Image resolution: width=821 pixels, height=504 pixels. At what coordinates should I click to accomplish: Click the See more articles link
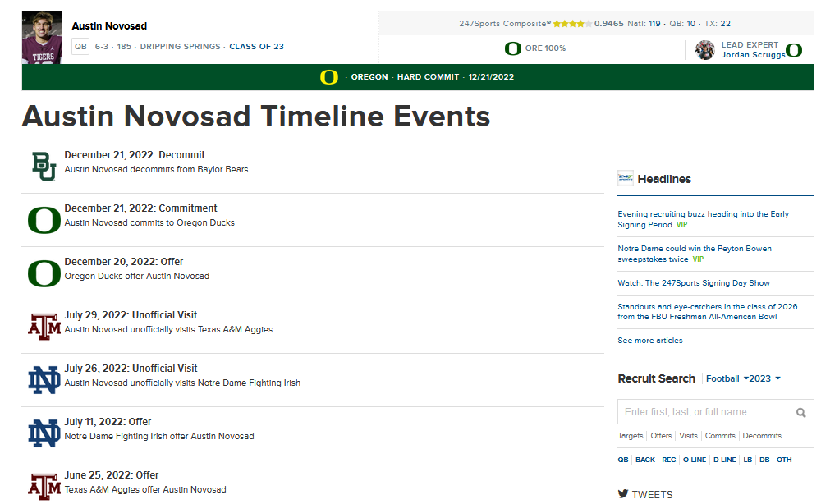coord(649,341)
